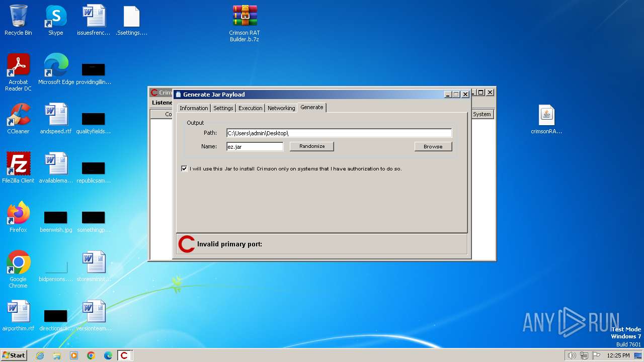Switch to Crimson app in taskbar

pyautogui.click(x=124, y=355)
